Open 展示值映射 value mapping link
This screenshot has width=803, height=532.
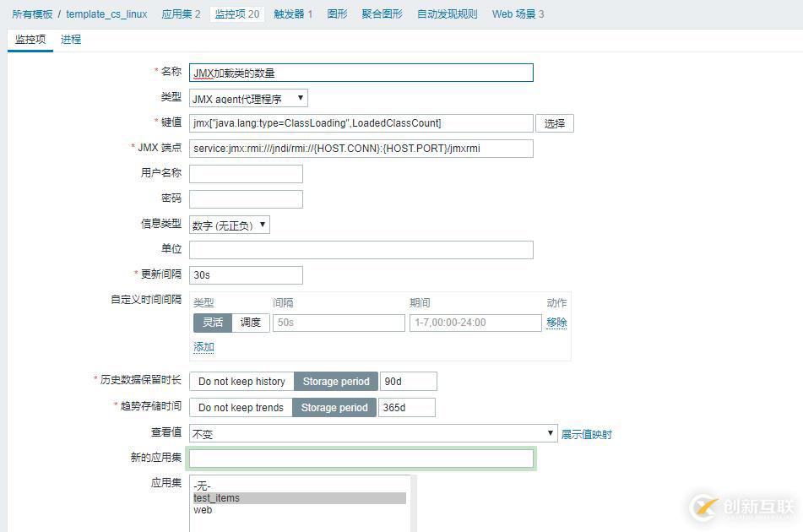(x=587, y=433)
